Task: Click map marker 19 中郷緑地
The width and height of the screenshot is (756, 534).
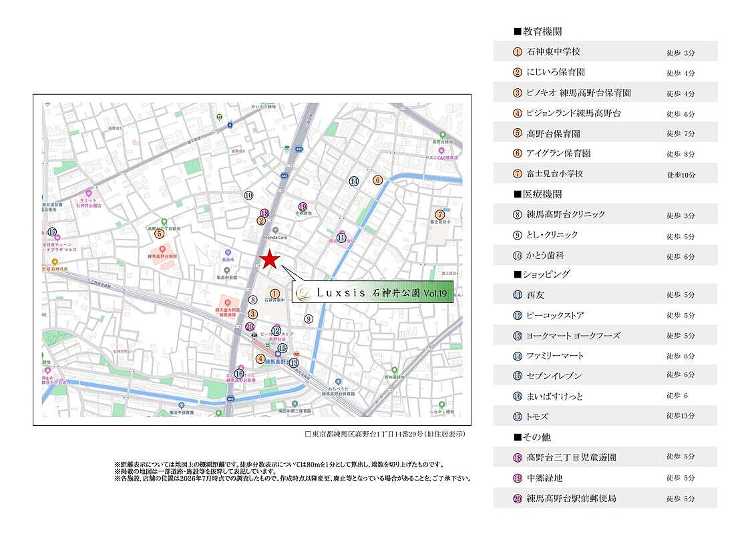Action: (303, 207)
